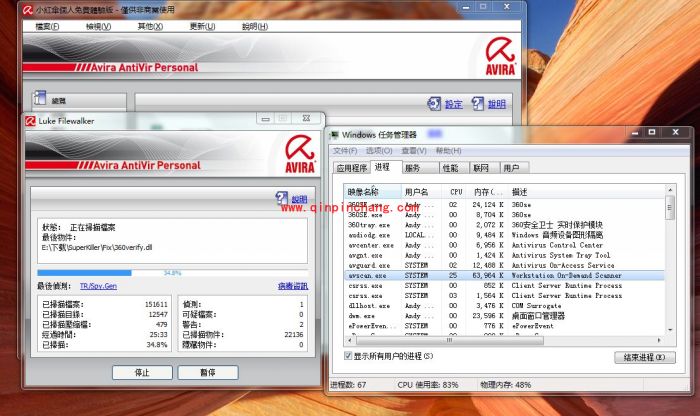The image size is (700, 416).
Task: Open the 檔案(F) menu in Avira main window
Action: [x=47, y=26]
